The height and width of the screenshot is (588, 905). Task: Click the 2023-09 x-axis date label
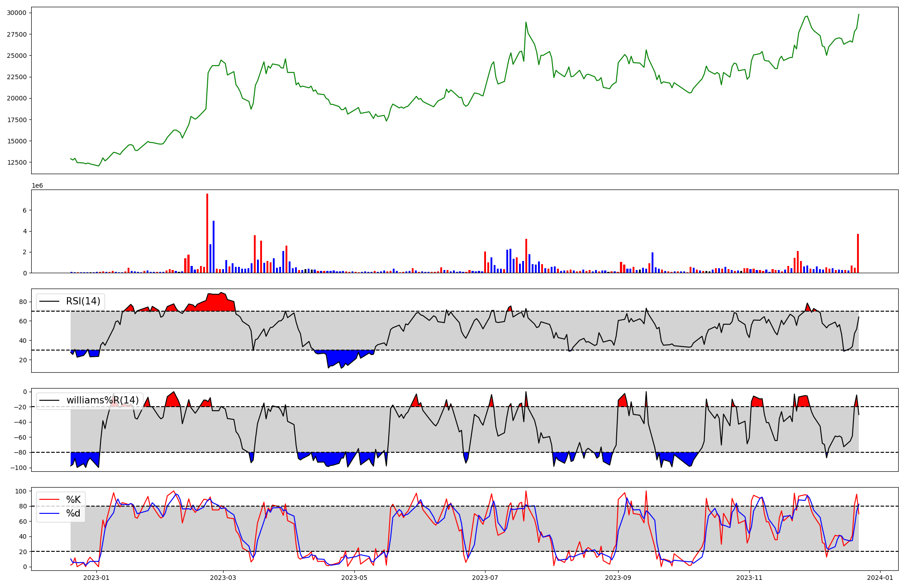click(x=618, y=578)
